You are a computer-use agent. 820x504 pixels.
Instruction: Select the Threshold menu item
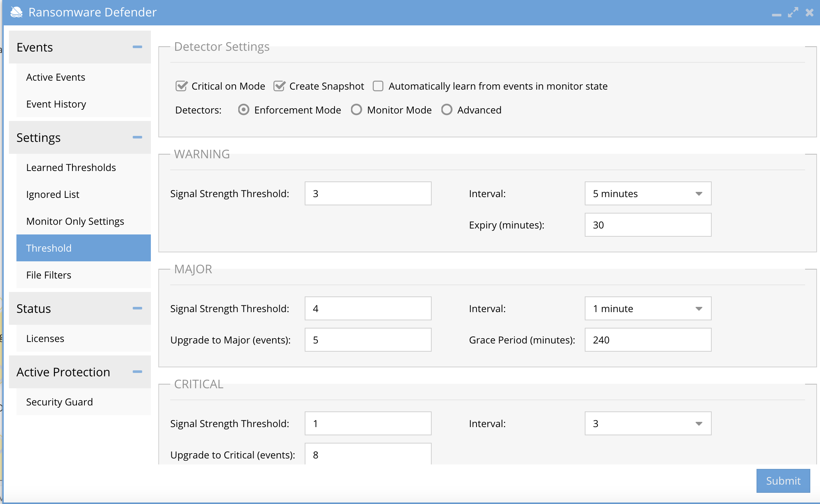point(84,248)
